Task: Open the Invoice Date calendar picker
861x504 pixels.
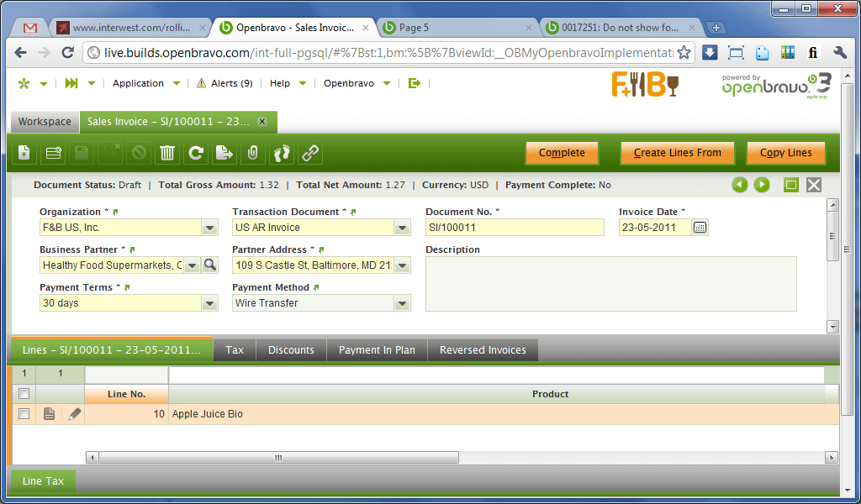Action: pyautogui.click(x=700, y=228)
